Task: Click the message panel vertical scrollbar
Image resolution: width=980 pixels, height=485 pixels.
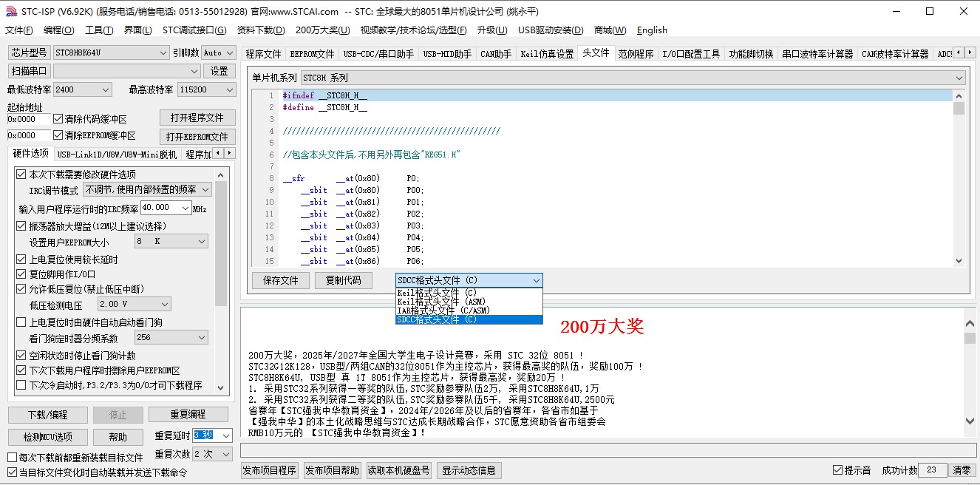Action: point(970,373)
